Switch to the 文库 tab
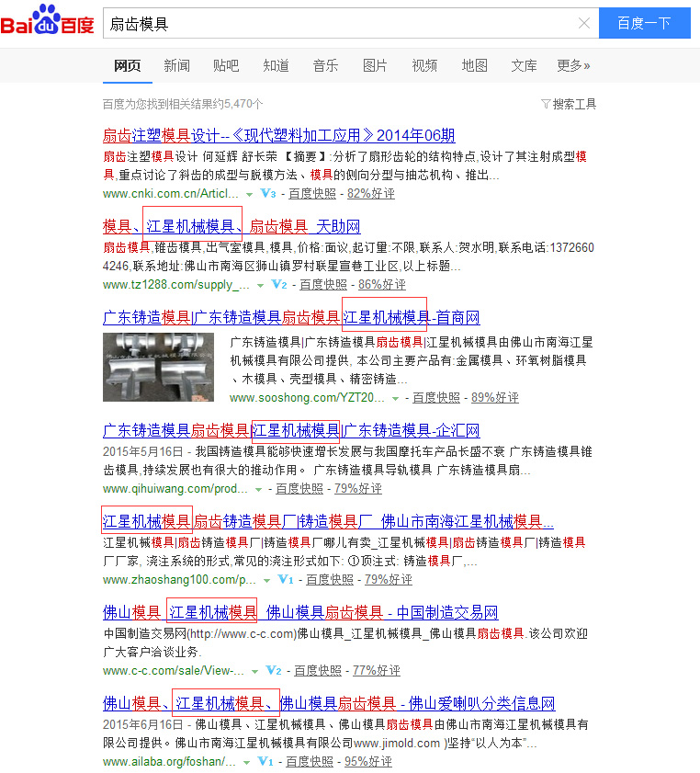The height and width of the screenshot is (773, 700). [524, 65]
